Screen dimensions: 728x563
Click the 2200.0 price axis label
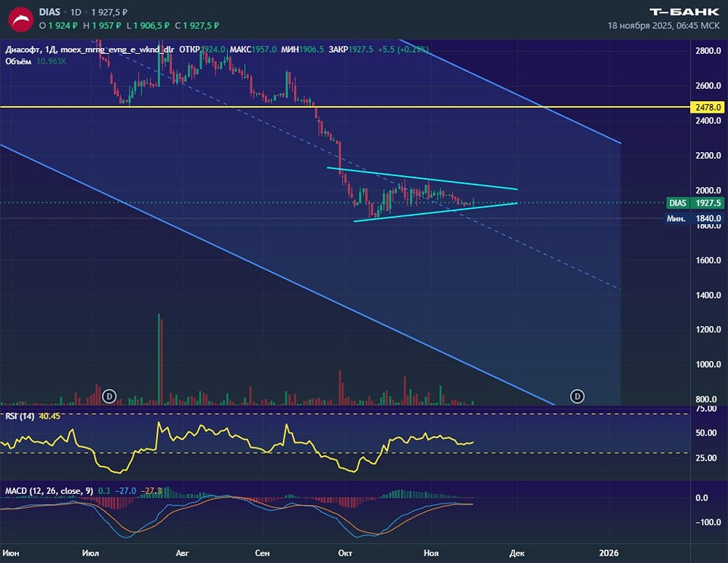(x=708, y=156)
